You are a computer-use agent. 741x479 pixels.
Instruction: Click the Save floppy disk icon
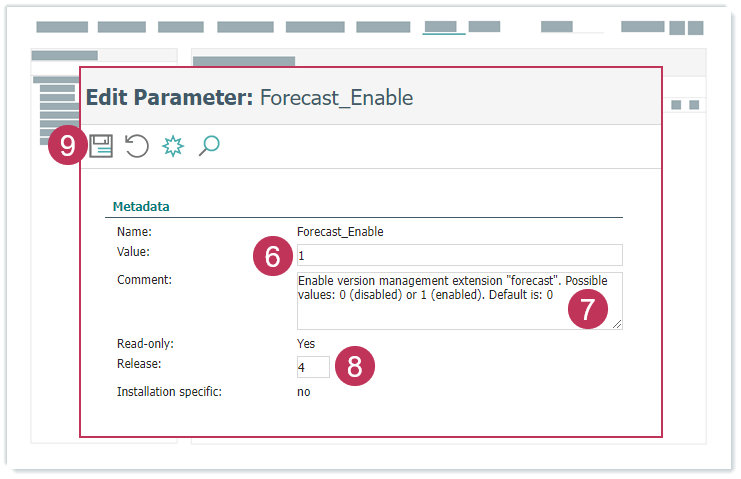click(x=102, y=147)
